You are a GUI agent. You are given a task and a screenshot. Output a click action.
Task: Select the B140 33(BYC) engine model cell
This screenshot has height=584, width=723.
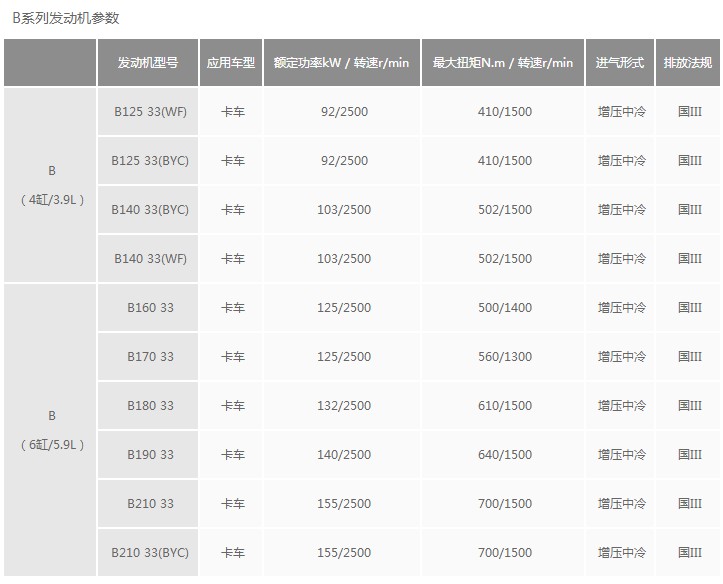(149, 209)
